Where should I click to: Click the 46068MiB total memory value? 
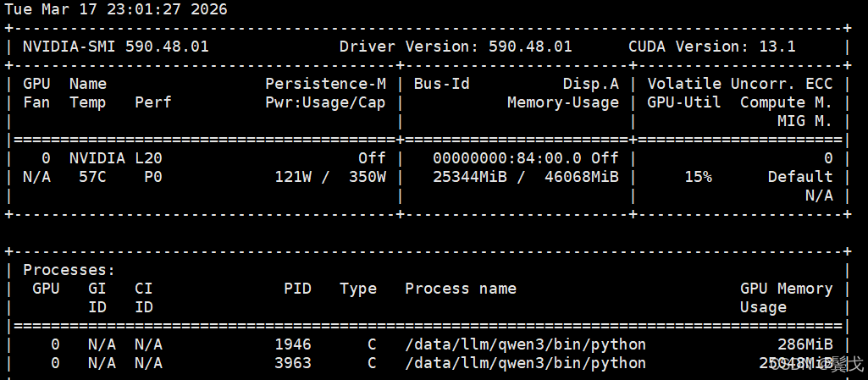582,177
